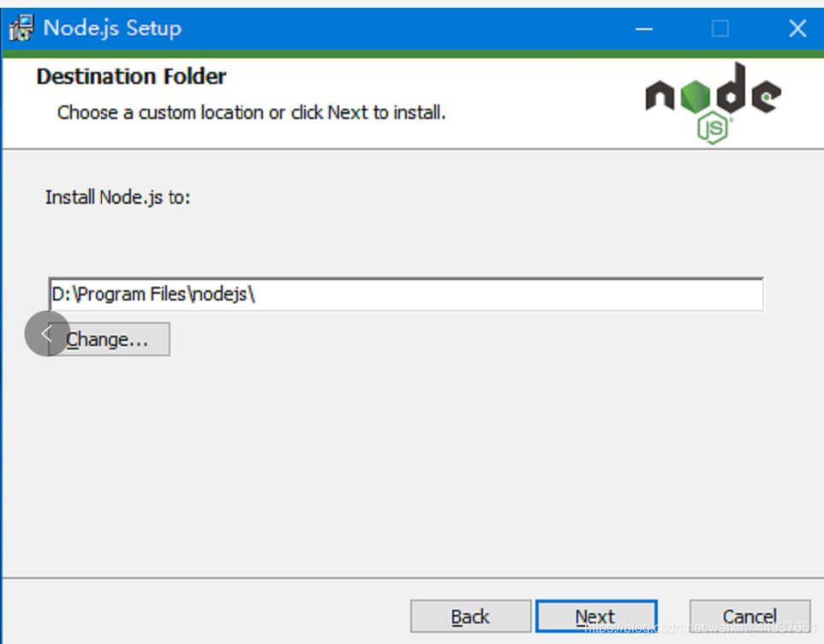This screenshot has height=644, width=824.
Task: Minimize the Node.js Setup window
Action: [644, 28]
